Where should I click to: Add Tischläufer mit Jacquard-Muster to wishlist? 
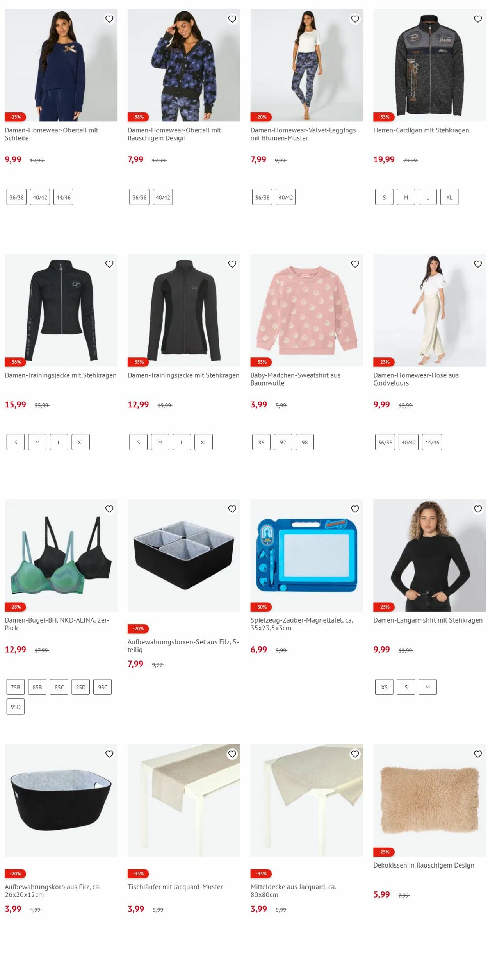[232, 754]
